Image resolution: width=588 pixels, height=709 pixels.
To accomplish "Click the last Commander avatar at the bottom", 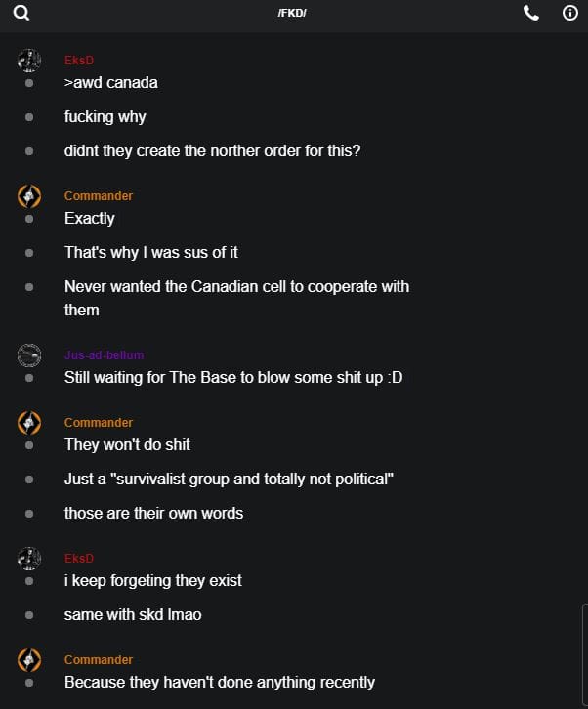I will pos(29,660).
